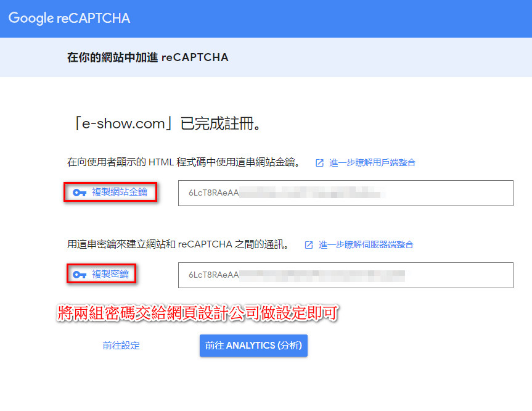The image size is (532, 411).
Task: Click the secret key field under 密鑰 text
Action: point(345,275)
